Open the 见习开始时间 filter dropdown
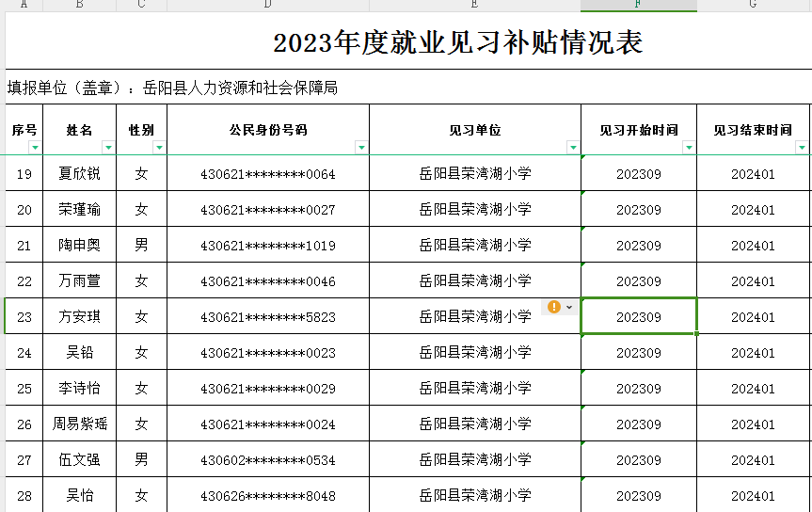 tap(689, 148)
